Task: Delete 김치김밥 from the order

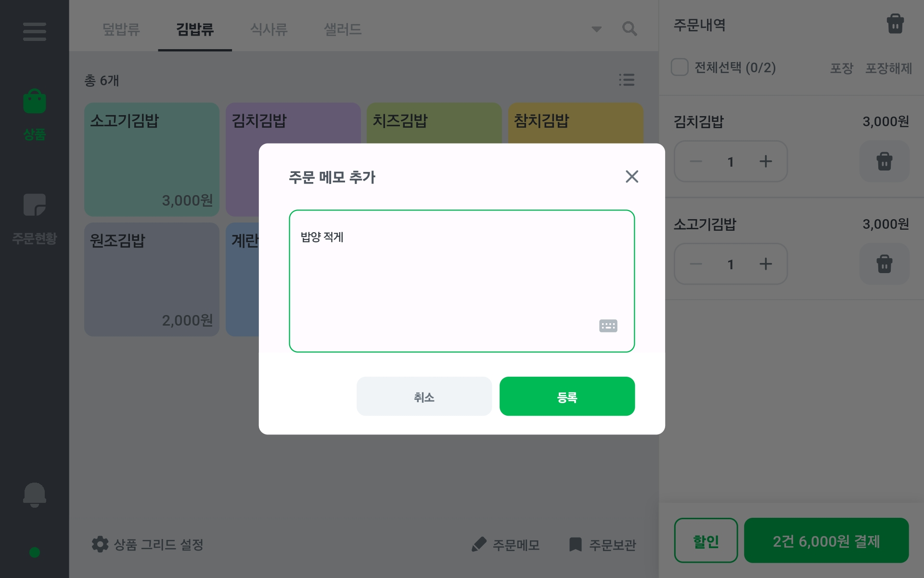Action: (x=884, y=161)
